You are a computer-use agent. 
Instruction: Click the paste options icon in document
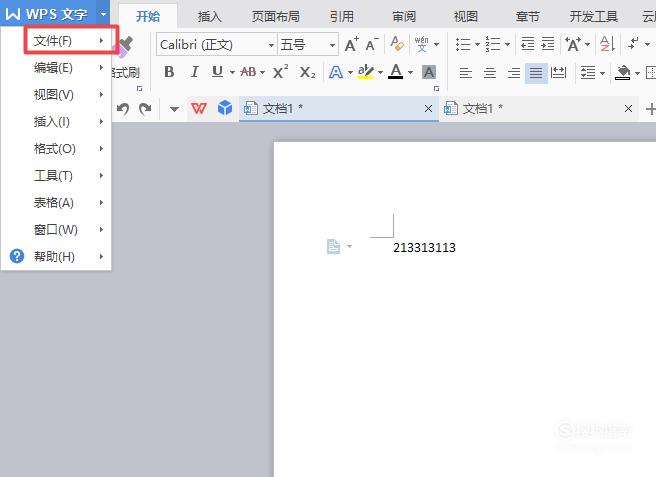coord(333,246)
